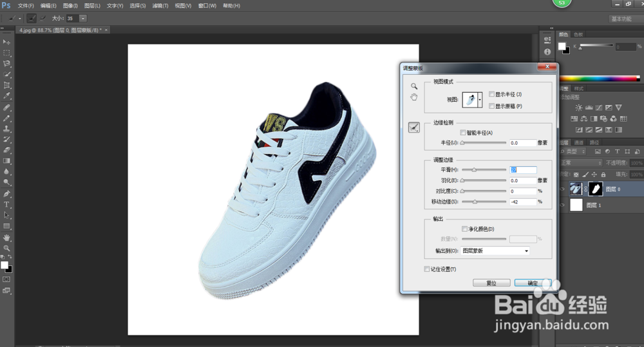644x347 pixels.
Task: Collapse the right panels with double arrow
Action: pos(551,28)
